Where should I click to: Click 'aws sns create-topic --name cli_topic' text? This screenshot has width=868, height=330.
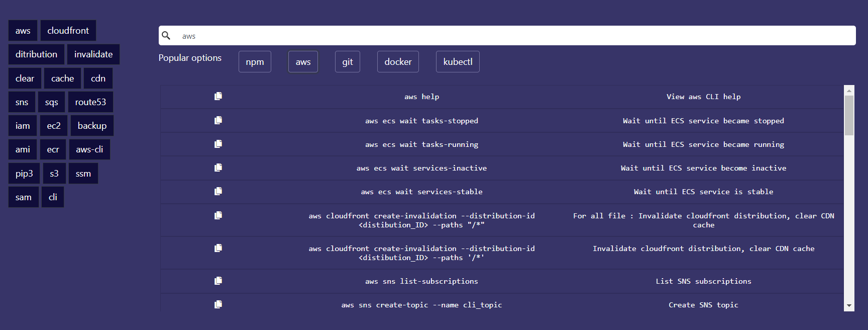[x=421, y=305]
